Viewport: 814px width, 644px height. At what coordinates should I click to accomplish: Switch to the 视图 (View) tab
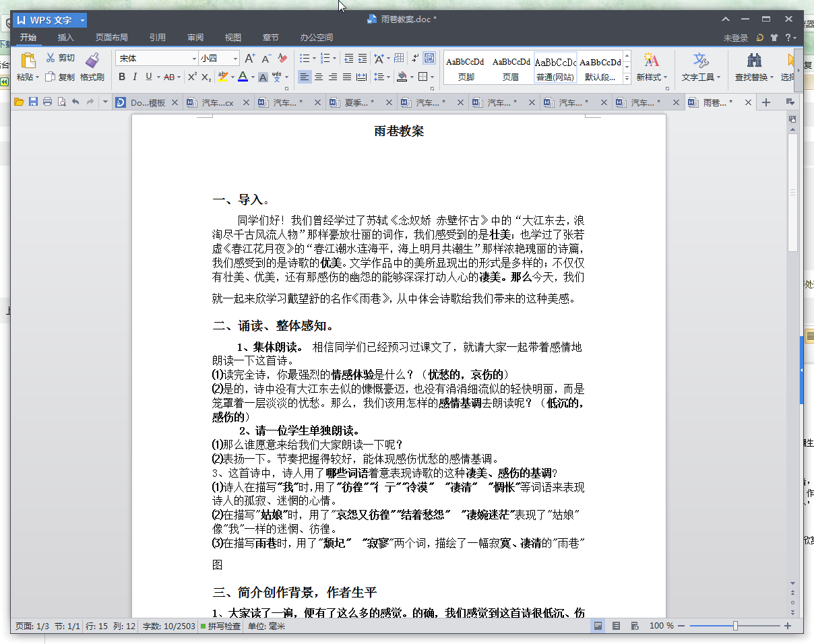coord(233,38)
